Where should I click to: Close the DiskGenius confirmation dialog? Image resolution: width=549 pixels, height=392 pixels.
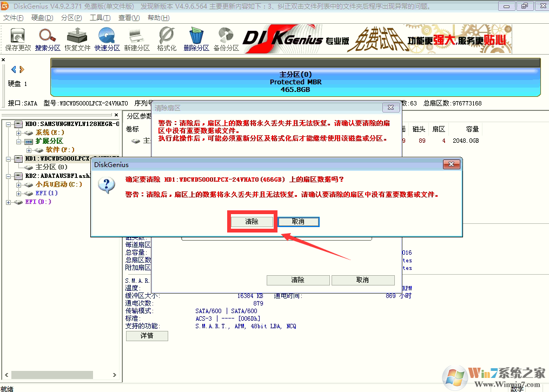pyautogui.click(x=451, y=164)
